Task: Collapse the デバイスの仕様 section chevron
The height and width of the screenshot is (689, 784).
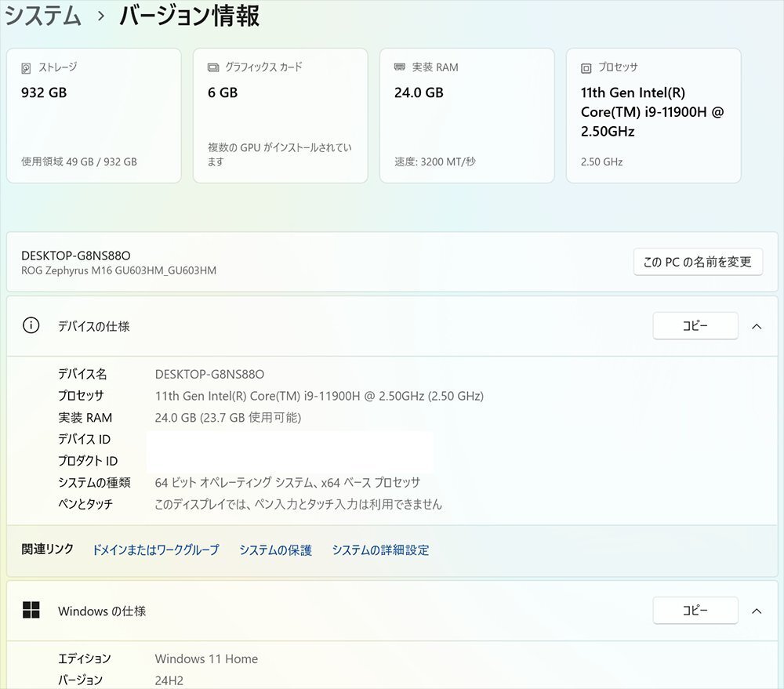Action: tap(757, 326)
